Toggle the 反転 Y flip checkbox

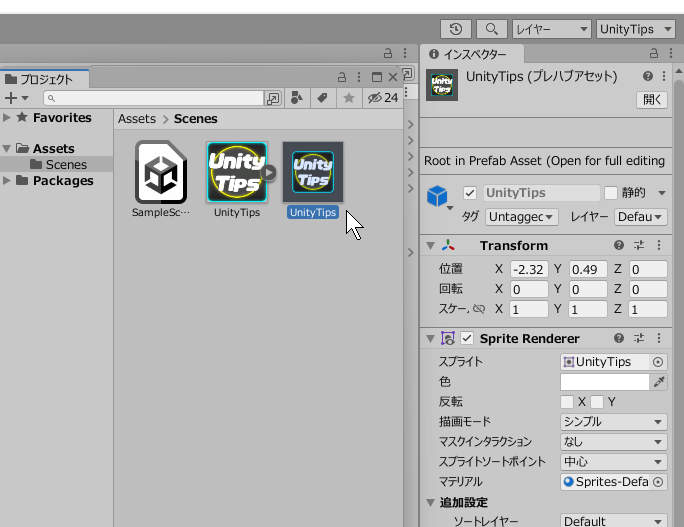pos(597,402)
